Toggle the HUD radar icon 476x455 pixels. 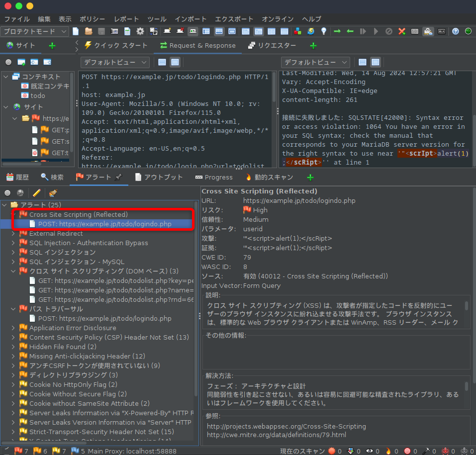point(469,31)
